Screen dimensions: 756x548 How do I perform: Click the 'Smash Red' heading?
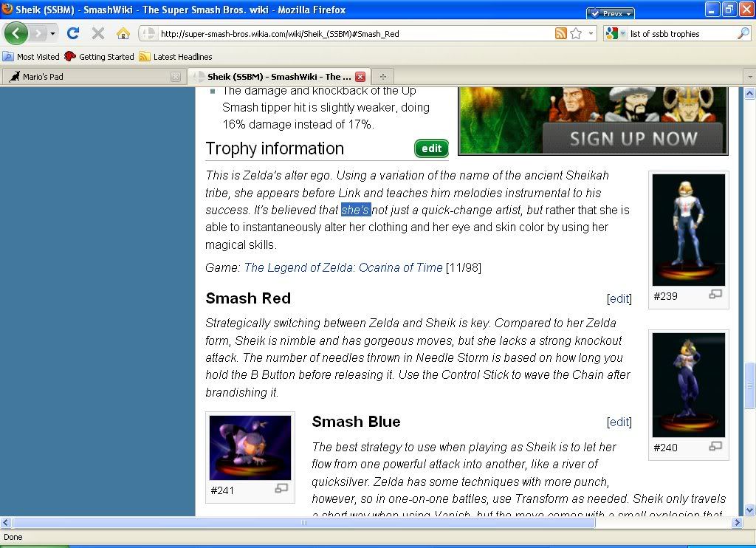click(x=248, y=298)
